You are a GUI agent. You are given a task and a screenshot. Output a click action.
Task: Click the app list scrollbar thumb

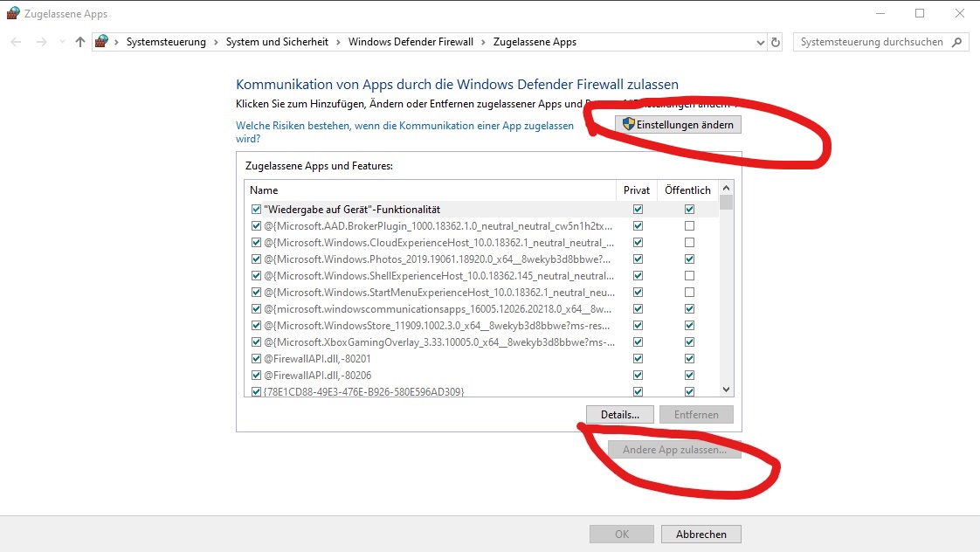click(x=726, y=203)
